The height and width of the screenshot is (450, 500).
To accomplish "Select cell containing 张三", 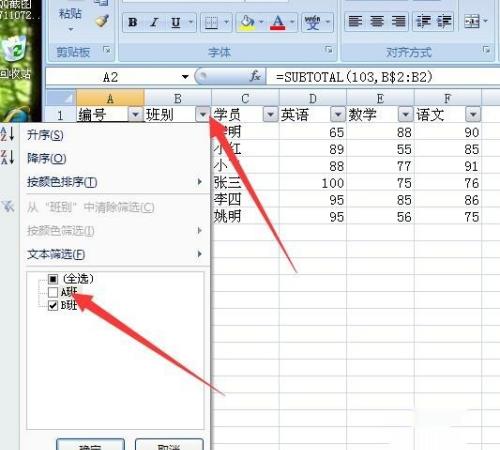I will (245, 183).
